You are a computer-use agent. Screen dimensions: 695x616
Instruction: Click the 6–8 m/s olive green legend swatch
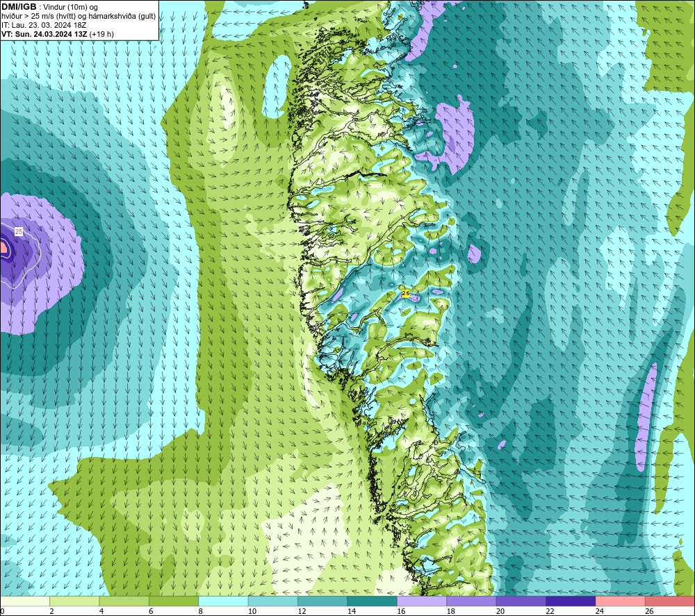pyautogui.click(x=174, y=601)
